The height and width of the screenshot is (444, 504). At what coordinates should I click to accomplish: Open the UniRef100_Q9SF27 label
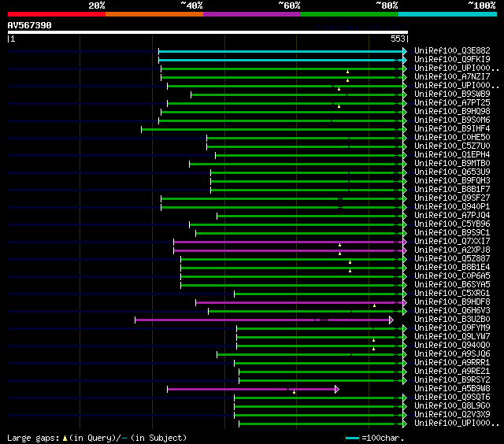click(x=452, y=198)
